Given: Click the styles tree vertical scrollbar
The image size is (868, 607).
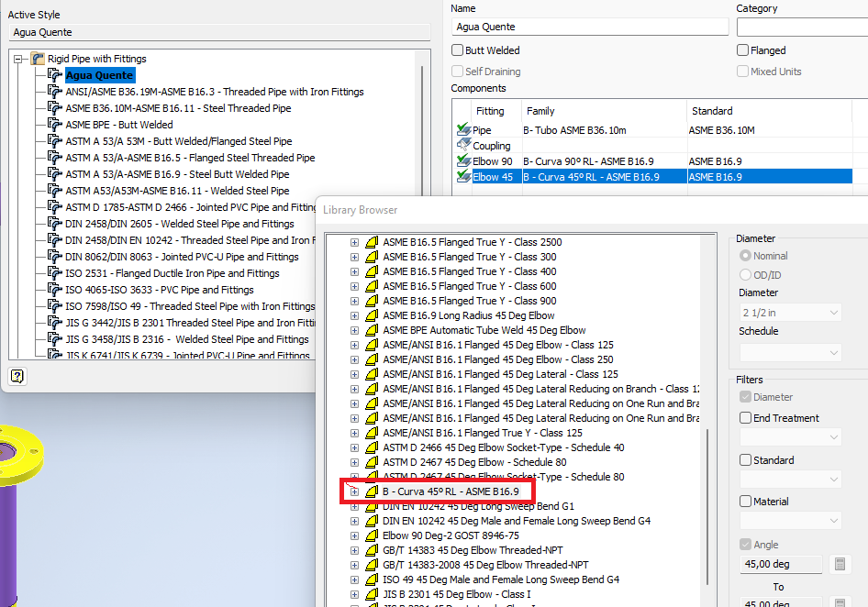Looking at the screenshot, I should click(422, 131).
